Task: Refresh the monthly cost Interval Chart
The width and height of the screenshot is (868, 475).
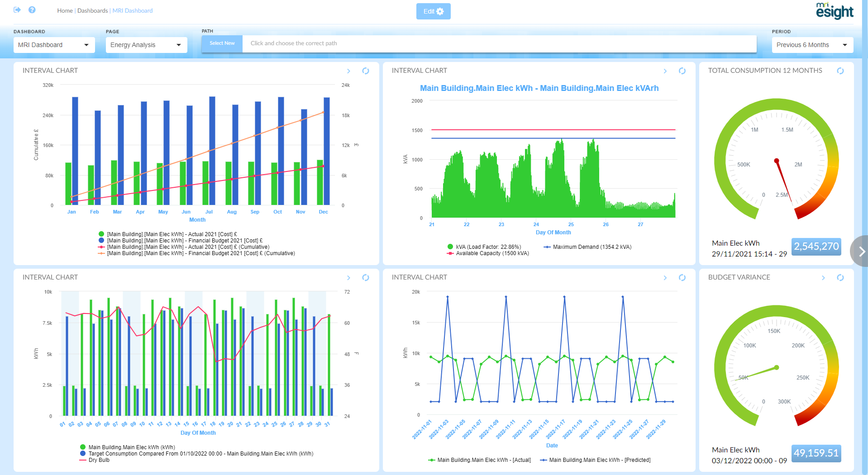Action: coord(366,71)
